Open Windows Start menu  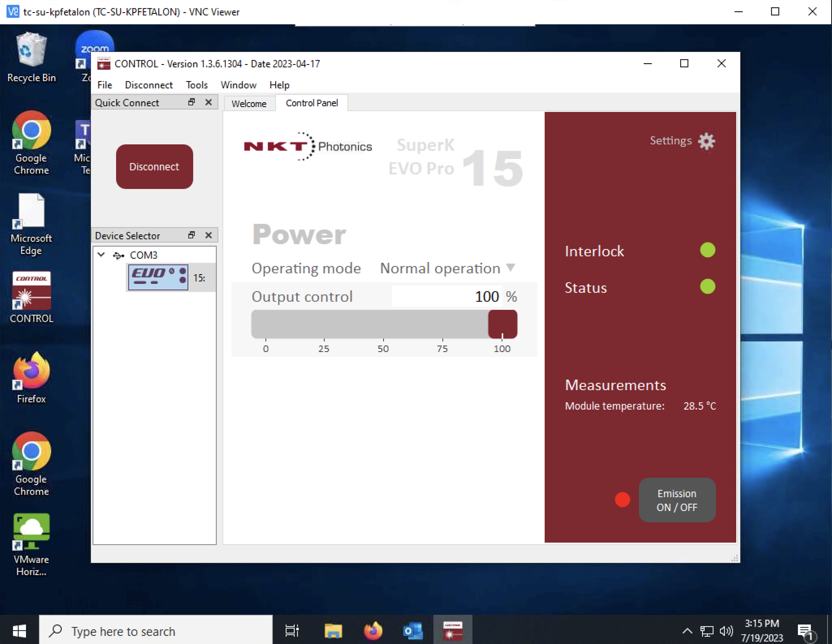19,631
